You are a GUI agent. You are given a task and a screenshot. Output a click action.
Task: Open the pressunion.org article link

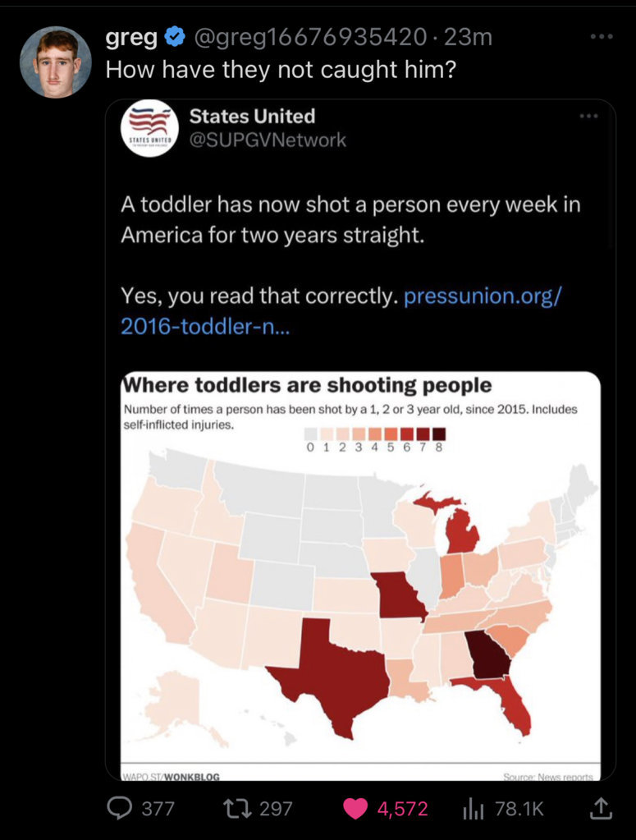tap(341, 310)
